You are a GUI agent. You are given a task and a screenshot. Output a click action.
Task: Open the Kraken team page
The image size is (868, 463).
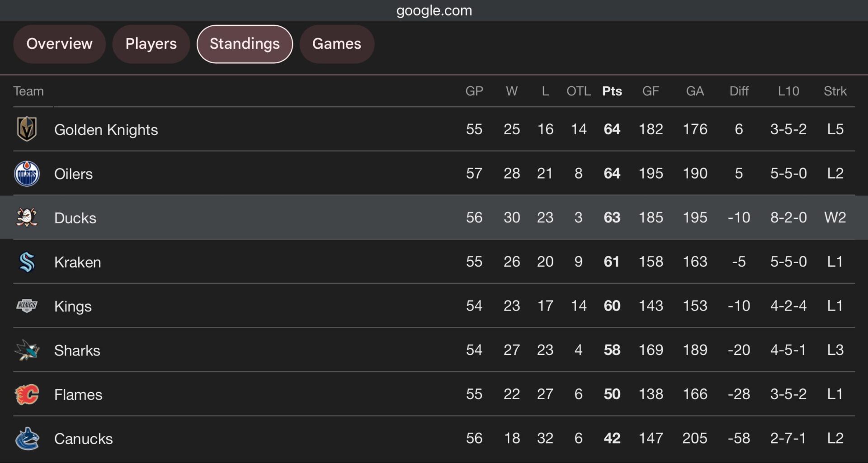tap(77, 262)
